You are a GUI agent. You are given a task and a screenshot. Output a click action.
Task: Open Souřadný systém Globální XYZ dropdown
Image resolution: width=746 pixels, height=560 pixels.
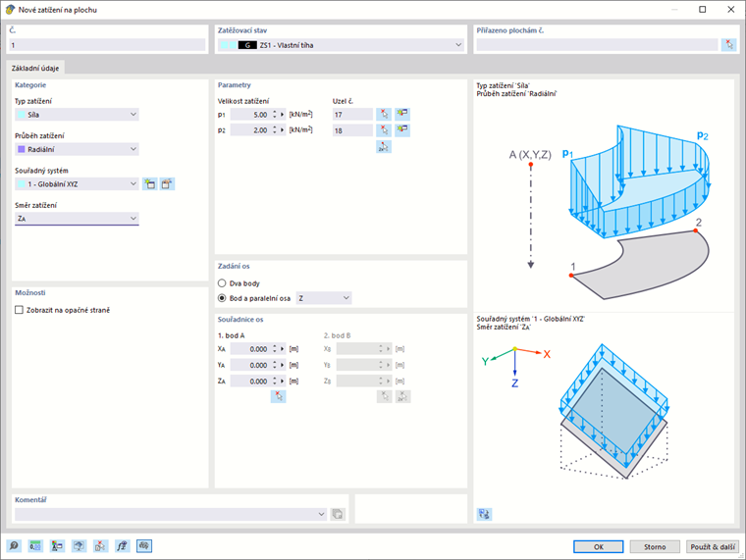tap(77, 184)
